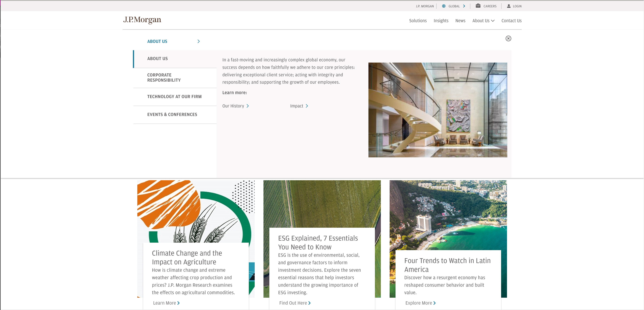Expand the Global region selector chevron
The width and height of the screenshot is (644, 310).
pyautogui.click(x=464, y=6)
